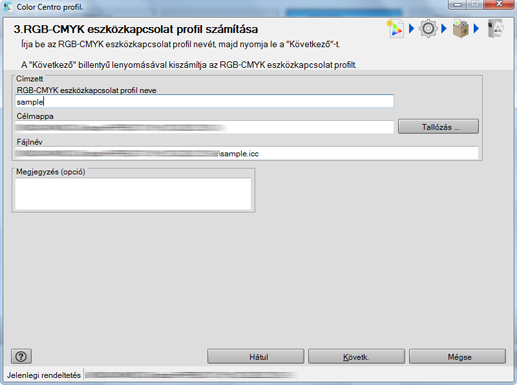Focus the profile name field containing sample
The width and height of the screenshot is (517, 385).
(204, 101)
